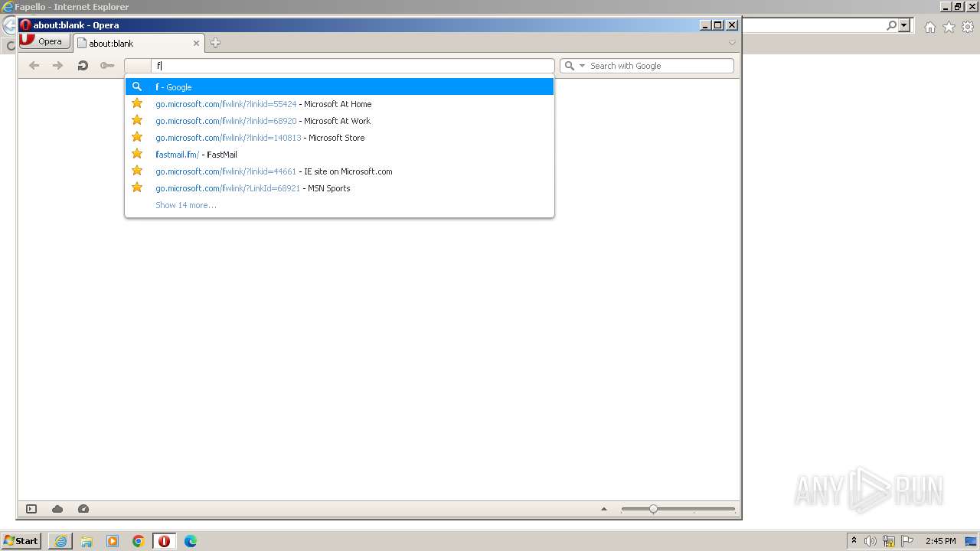Toggle Opera Turbo speedometer icon
Viewport: 980px width, 551px height.
tap(83, 509)
